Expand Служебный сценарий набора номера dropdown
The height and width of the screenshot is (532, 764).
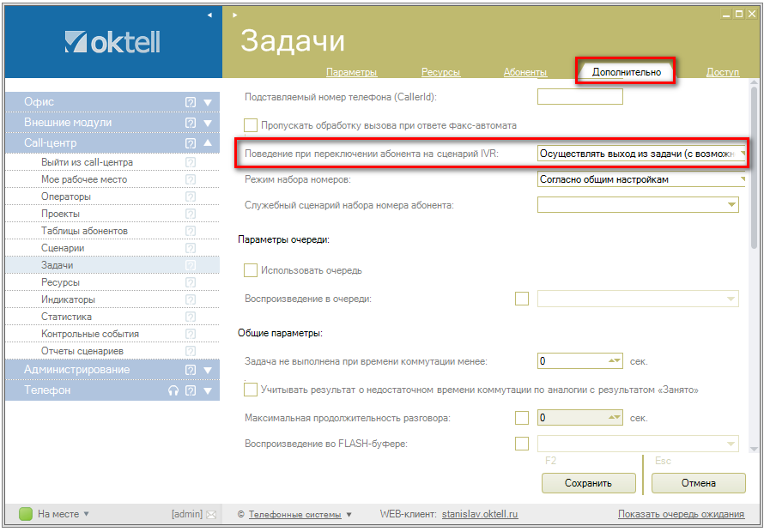(x=731, y=204)
